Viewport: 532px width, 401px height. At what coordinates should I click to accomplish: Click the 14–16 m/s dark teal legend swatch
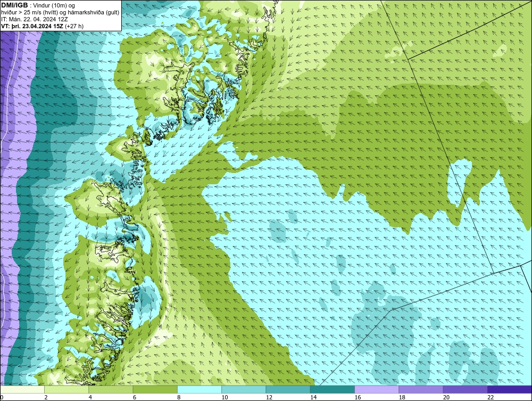pyautogui.click(x=332, y=390)
